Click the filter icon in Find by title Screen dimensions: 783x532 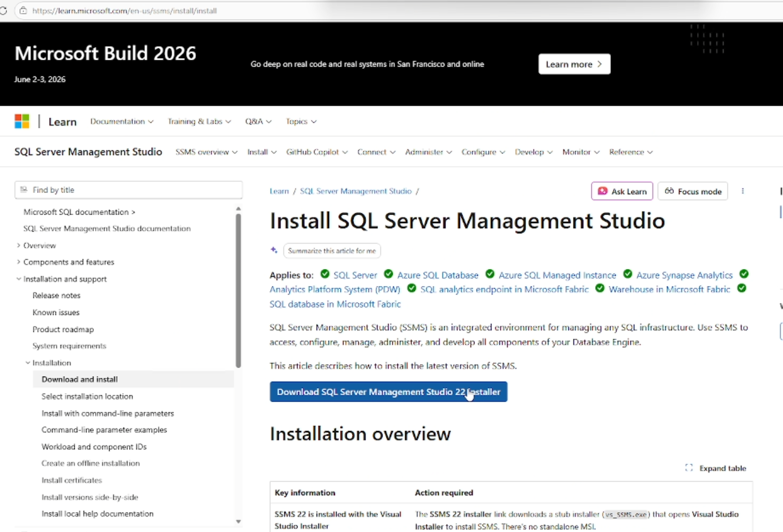tap(24, 190)
